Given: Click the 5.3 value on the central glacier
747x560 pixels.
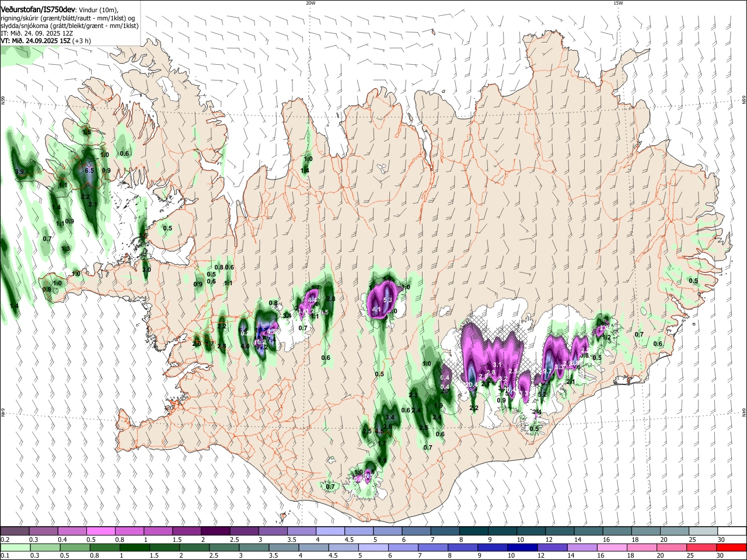Looking at the screenshot, I should [x=387, y=299].
